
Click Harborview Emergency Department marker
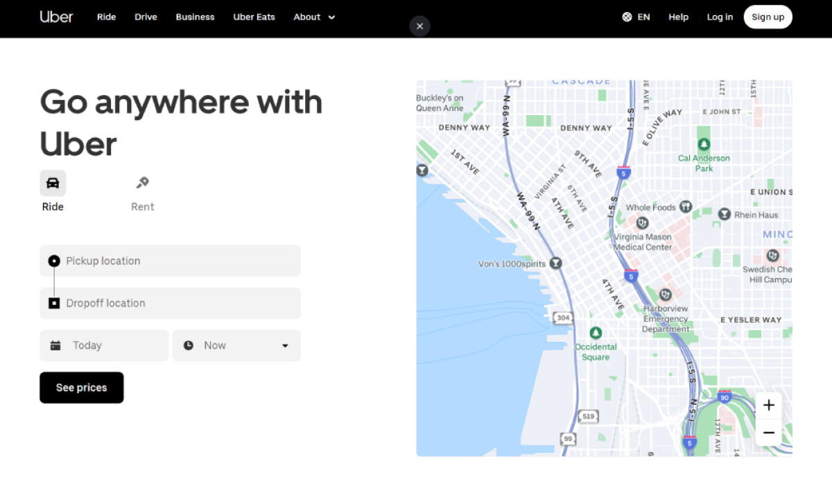(x=665, y=295)
